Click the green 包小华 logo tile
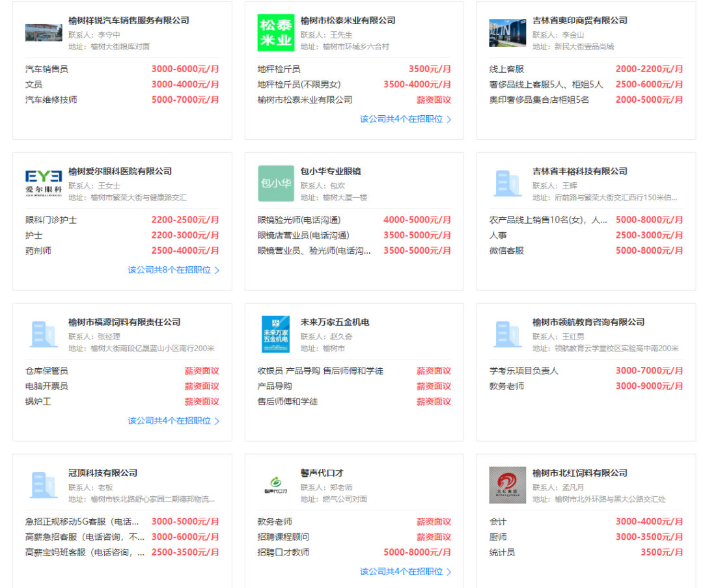 coord(276,183)
